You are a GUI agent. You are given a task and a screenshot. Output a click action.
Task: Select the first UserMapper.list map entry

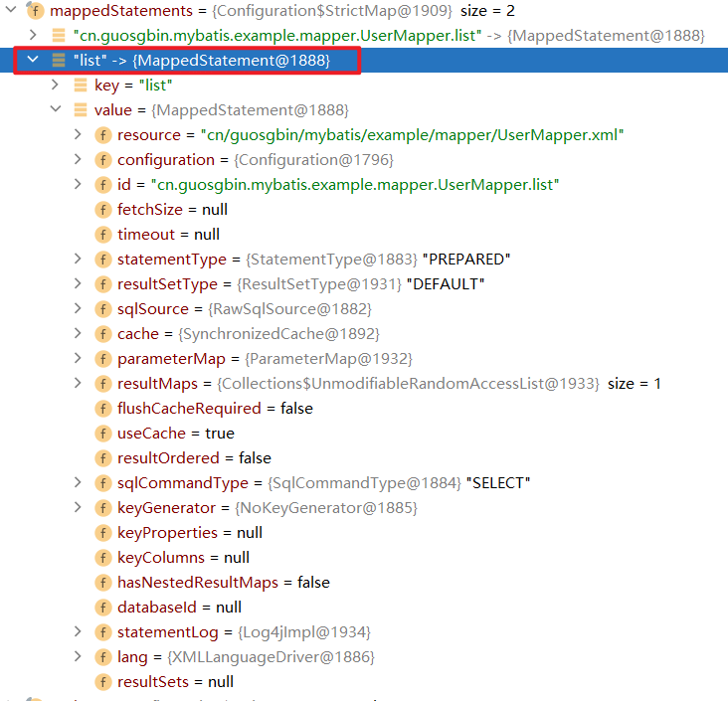(x=388, y=36)
